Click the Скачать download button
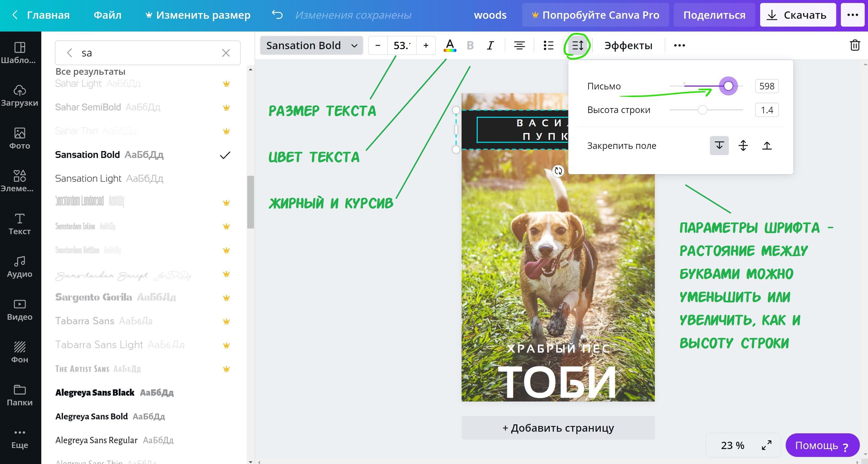 [x=798, y=15]
